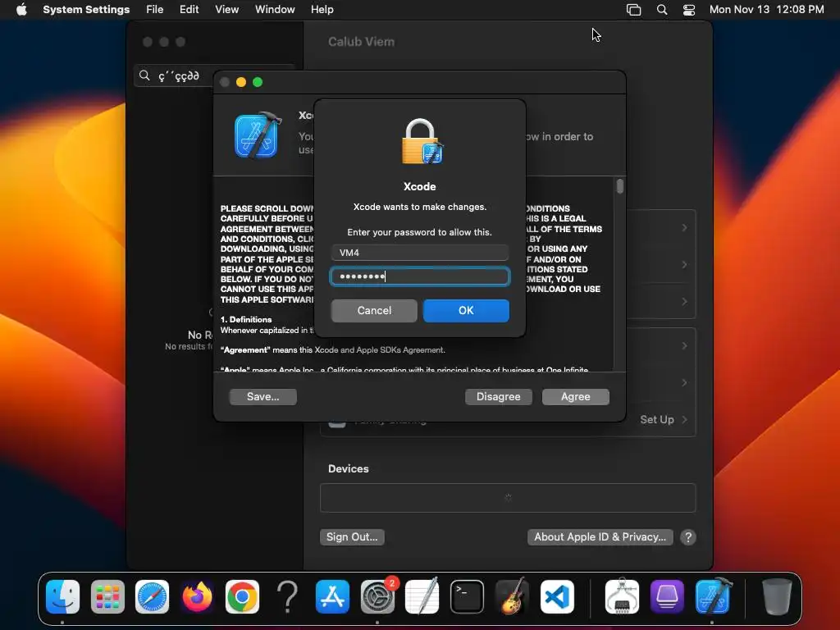Open Terminal from the Dock
This screenshot has height=630, width=840.
[467, 597]
